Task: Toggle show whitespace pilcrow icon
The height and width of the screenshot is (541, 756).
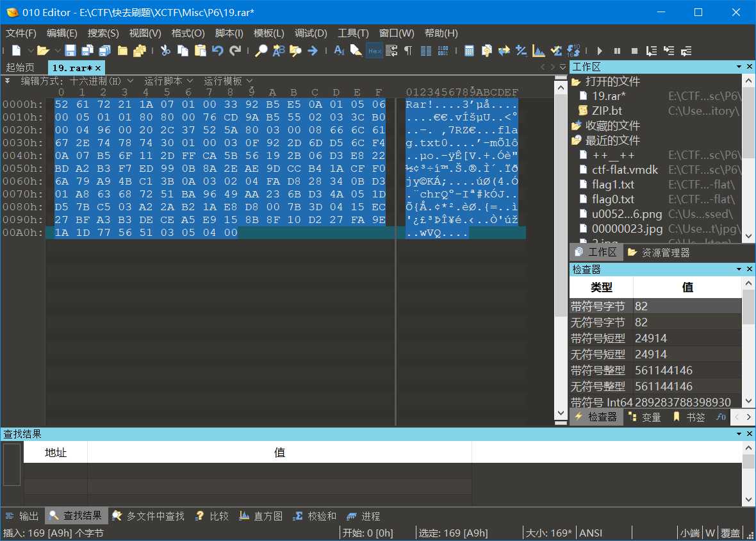Action: (408, 51)
